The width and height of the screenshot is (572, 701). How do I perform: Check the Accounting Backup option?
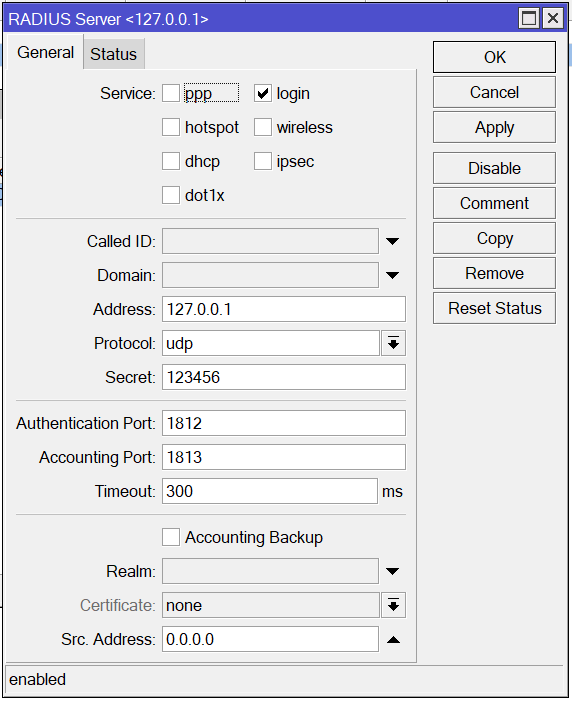tap(171, 537)
